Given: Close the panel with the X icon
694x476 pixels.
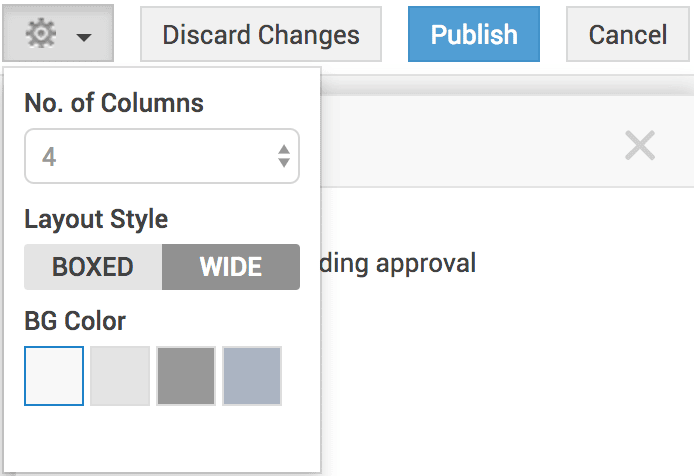Looking at the screenshot, I should (640, 147).
